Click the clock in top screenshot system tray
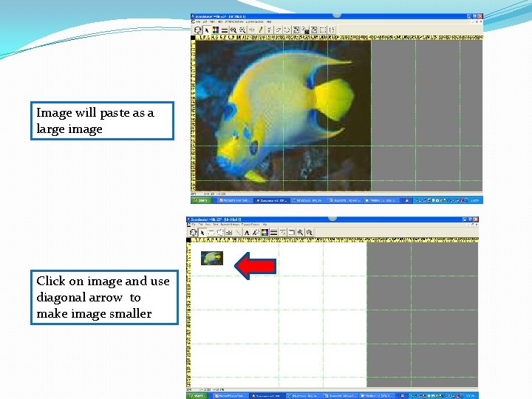The width and height of the screenshot is (532, 399). click(475, 200)
